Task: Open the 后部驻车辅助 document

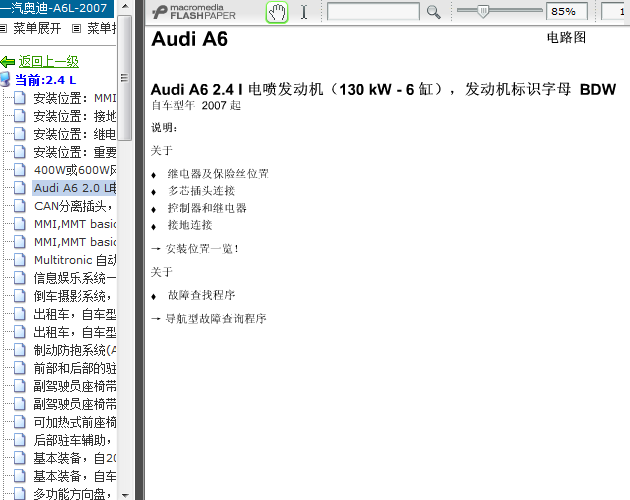Action: coord(73,440)
